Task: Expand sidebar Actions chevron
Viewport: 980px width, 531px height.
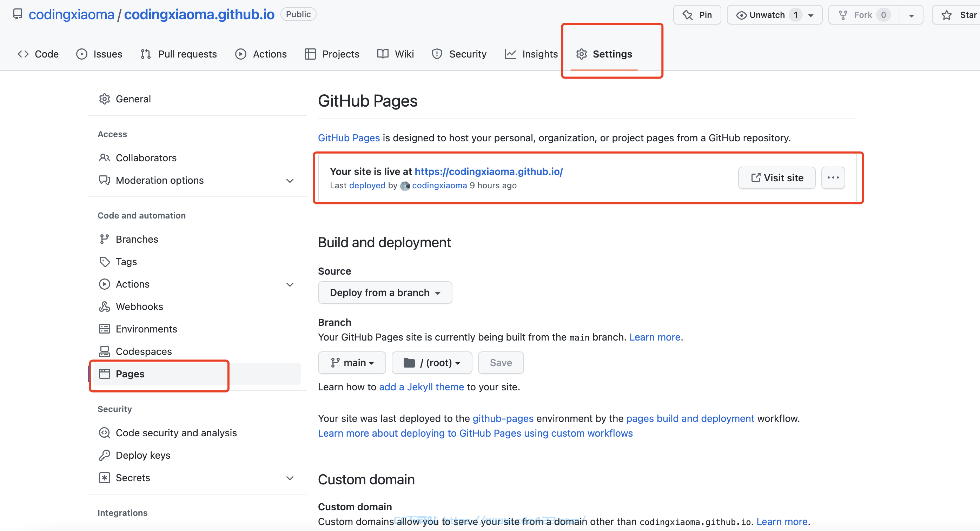Action: (x=290, y=284)
